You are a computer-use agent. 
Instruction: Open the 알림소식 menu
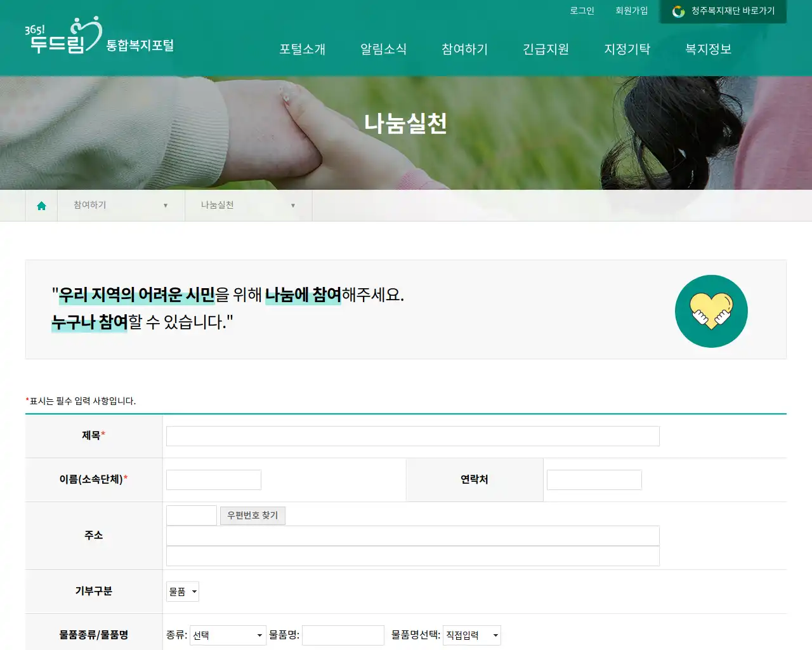point(383,50)
